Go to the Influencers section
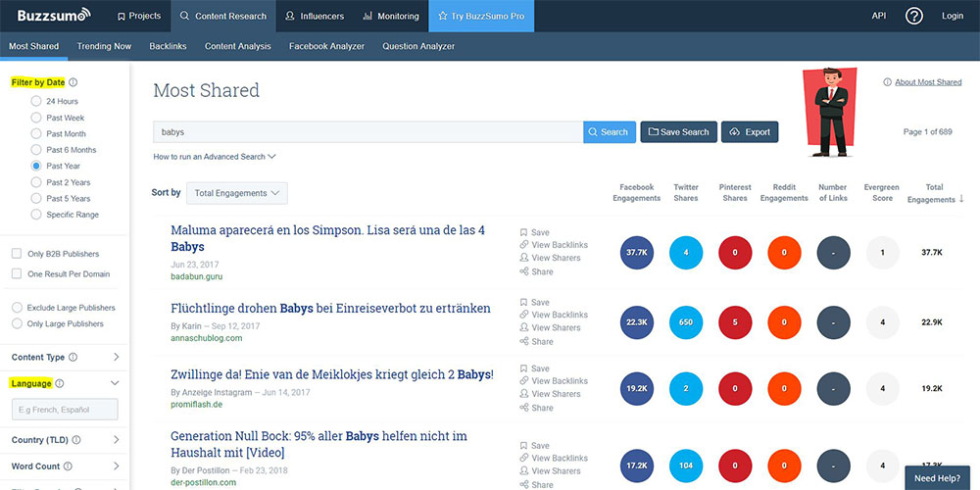 point(315,17)
